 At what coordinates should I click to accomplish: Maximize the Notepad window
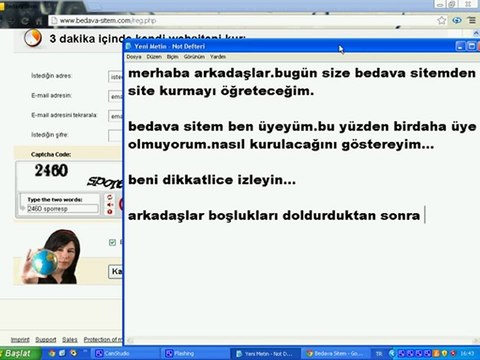471,46
